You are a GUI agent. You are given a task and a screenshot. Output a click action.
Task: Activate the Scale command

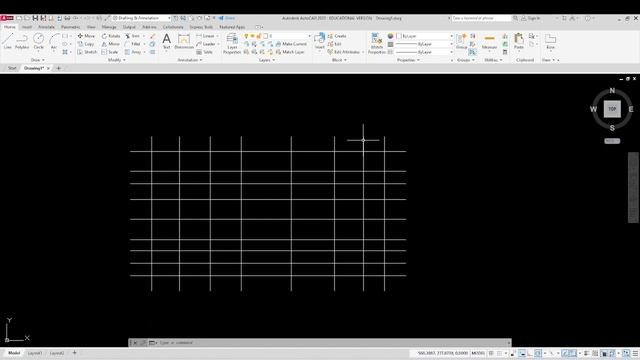click(110, 52)
